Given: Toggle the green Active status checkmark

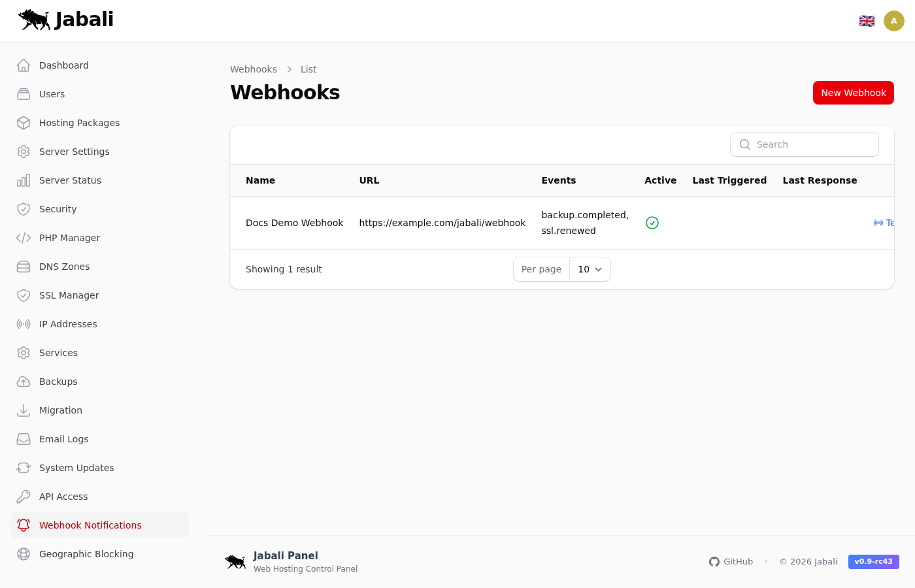Looking at the screenshot, I should point(652,223).
